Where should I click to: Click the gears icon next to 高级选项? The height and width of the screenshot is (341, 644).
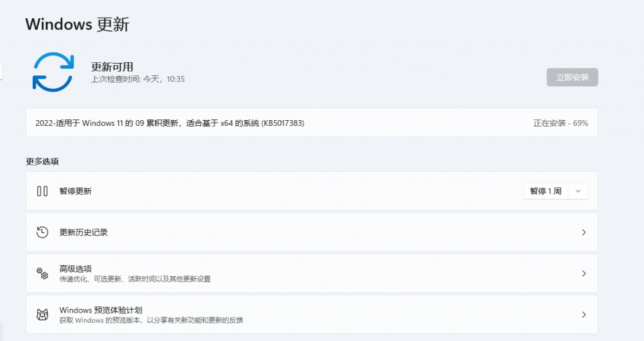[x=42, y=273]
